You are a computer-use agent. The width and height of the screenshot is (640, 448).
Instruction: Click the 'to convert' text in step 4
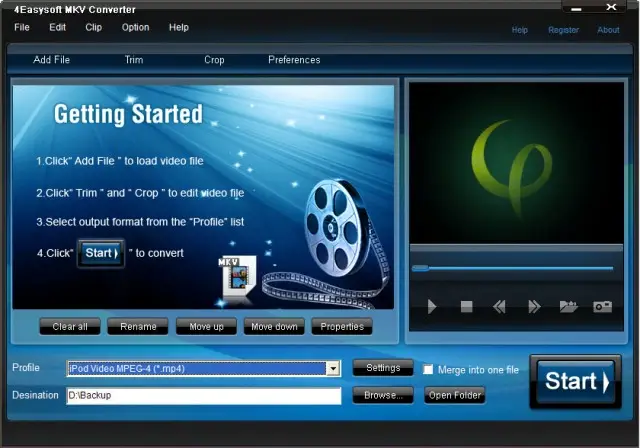click(x=159, y=253)
